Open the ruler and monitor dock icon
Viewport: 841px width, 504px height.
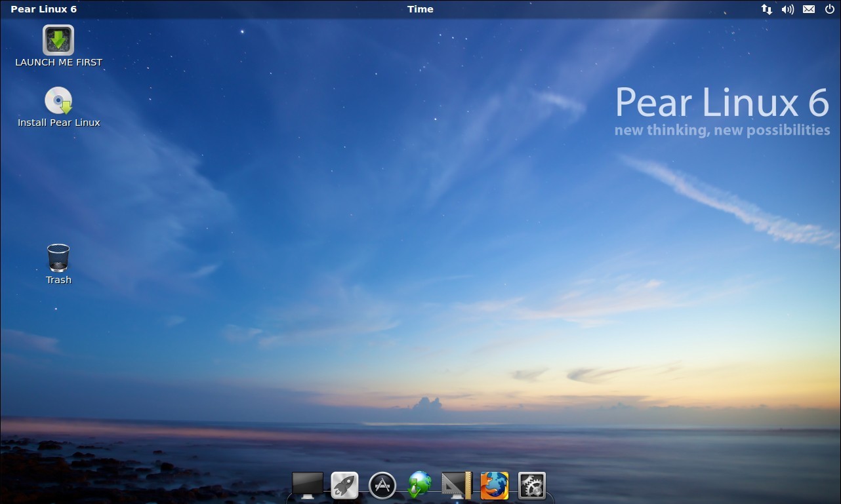click(x=457, y=486)
